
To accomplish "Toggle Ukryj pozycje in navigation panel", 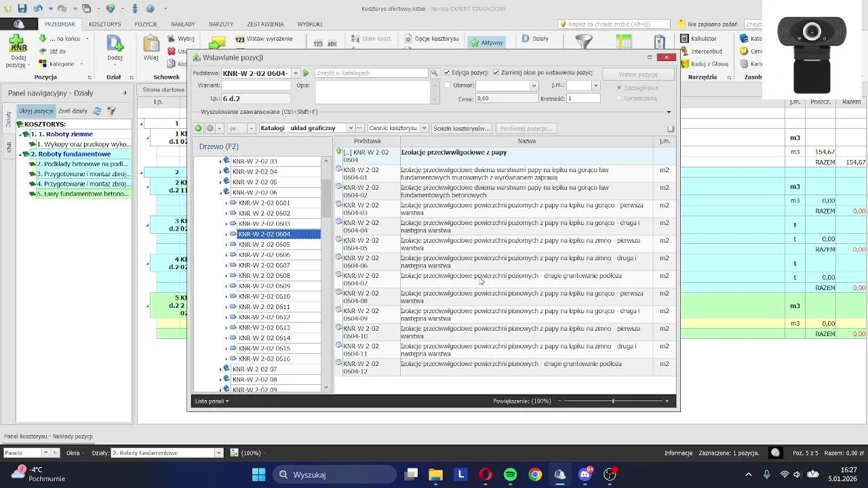I will (x=36, y=111).
